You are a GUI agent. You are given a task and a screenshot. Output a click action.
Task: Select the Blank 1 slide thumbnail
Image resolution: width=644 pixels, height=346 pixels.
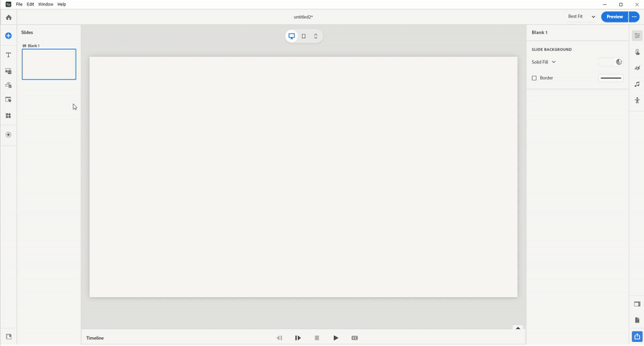pos(49,64)
